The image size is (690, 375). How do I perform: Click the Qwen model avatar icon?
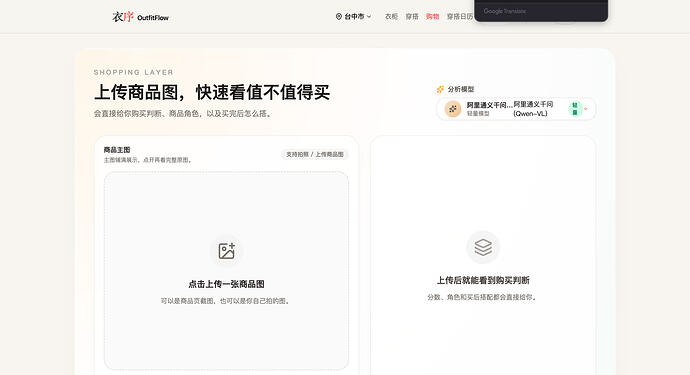[453, 109]
